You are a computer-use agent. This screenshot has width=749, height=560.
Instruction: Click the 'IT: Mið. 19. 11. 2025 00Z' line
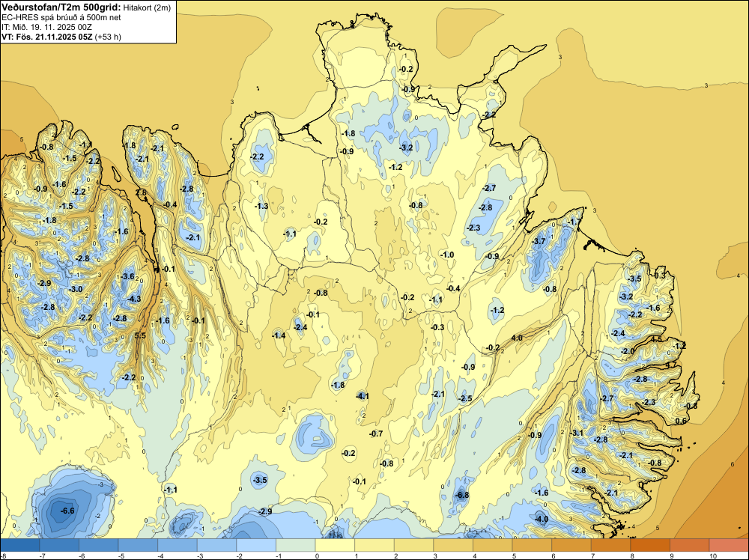point(46,27)
